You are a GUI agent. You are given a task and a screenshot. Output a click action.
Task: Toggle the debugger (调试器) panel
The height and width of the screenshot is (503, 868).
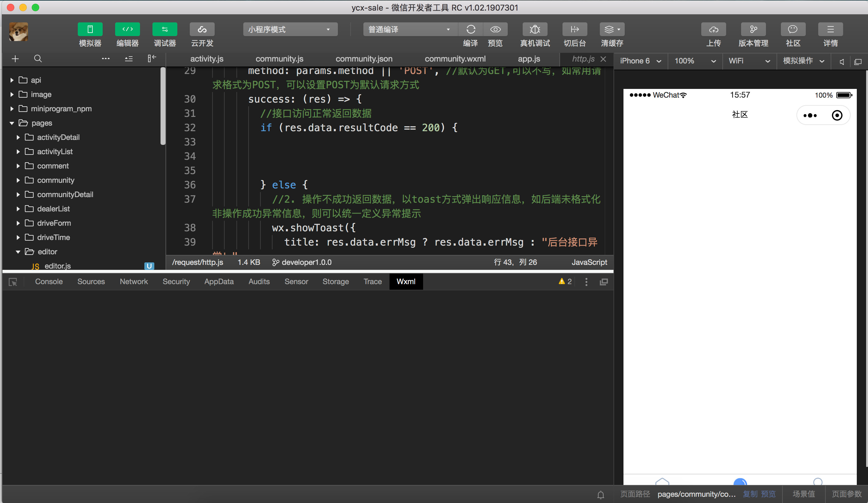click(x=165, y=30)
